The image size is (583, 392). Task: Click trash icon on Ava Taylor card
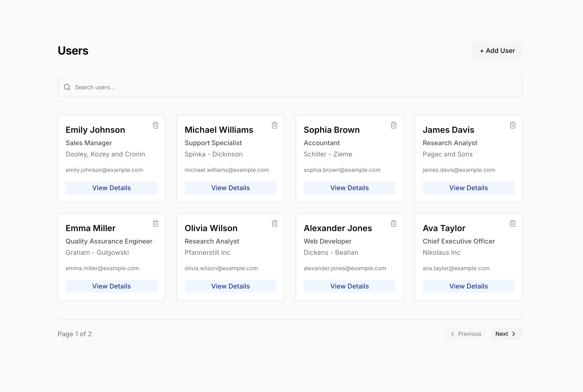click(x=513, y=223)
